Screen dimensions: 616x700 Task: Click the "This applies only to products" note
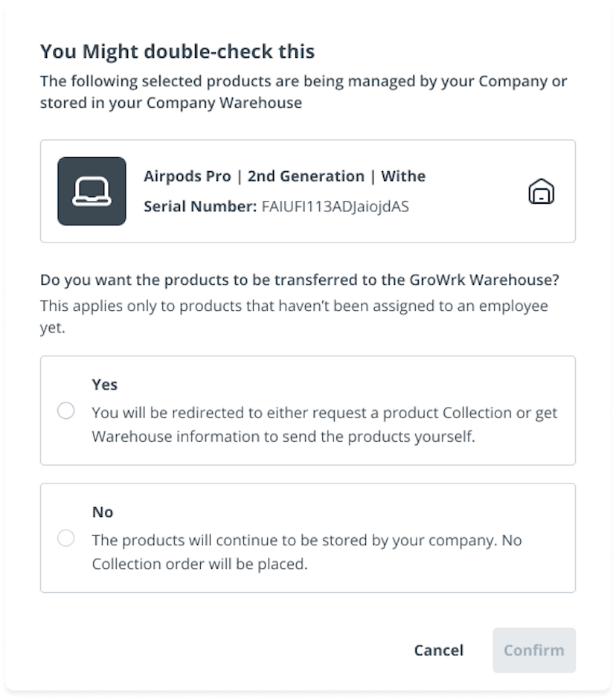point(294,316)
